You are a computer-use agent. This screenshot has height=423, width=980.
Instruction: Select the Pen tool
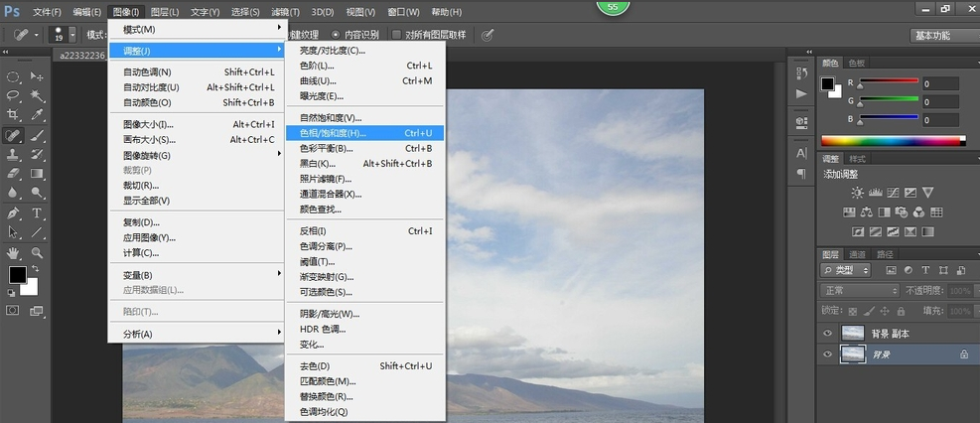[13, 213]
